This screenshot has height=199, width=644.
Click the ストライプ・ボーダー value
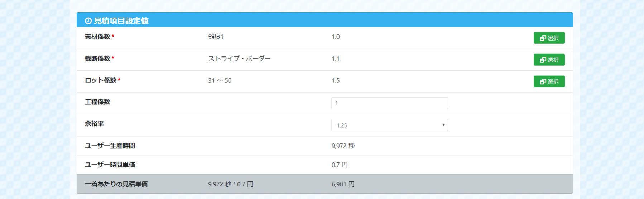[239, 58]
